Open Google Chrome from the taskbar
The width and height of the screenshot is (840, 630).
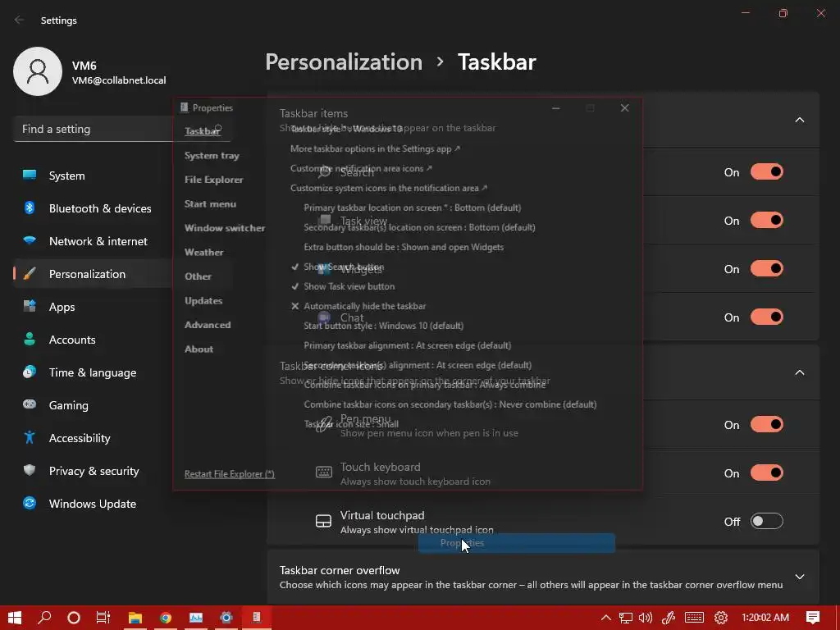click(x=166, y=618)
